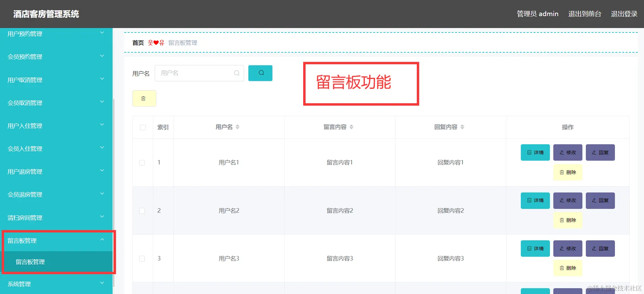Go to 首页 breadcrumb

(138, 43)
